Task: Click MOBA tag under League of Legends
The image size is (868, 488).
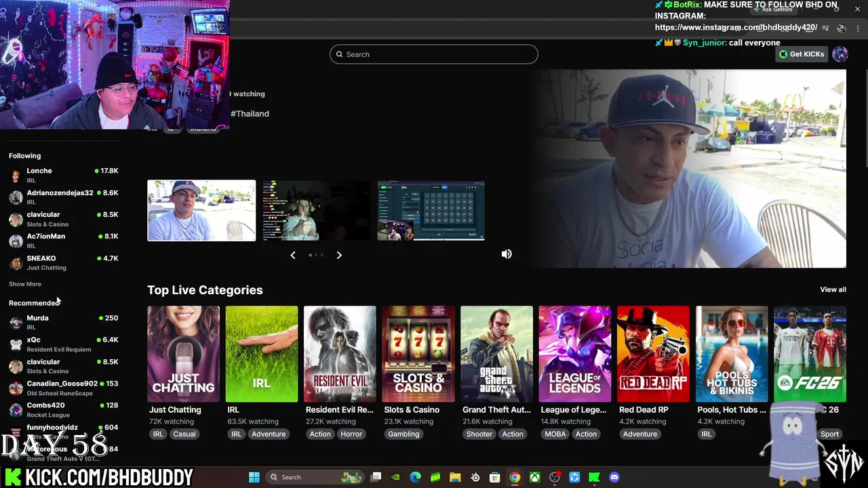Action: pos(555,434)
